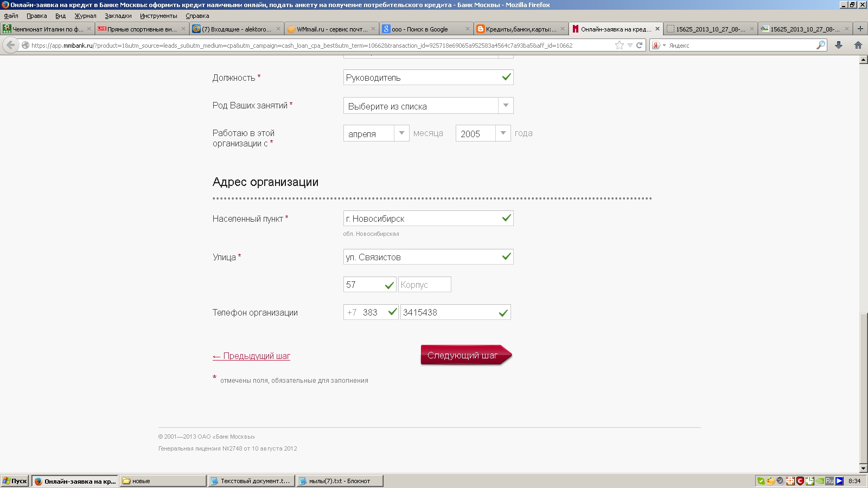This screenshot has height=488, width=868.
Task: Expand Род Ваших занятий dropdown
Action: point(428,106)
